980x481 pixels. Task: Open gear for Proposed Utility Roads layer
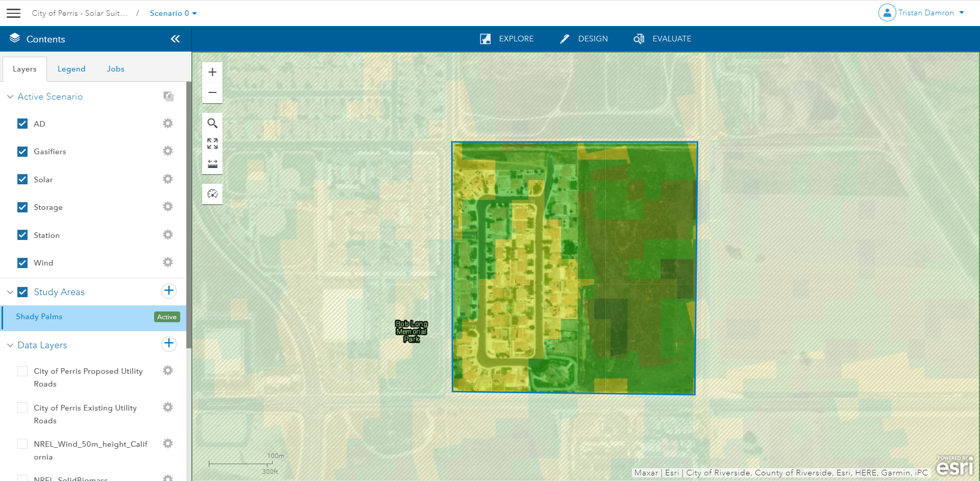click(168, 371)
